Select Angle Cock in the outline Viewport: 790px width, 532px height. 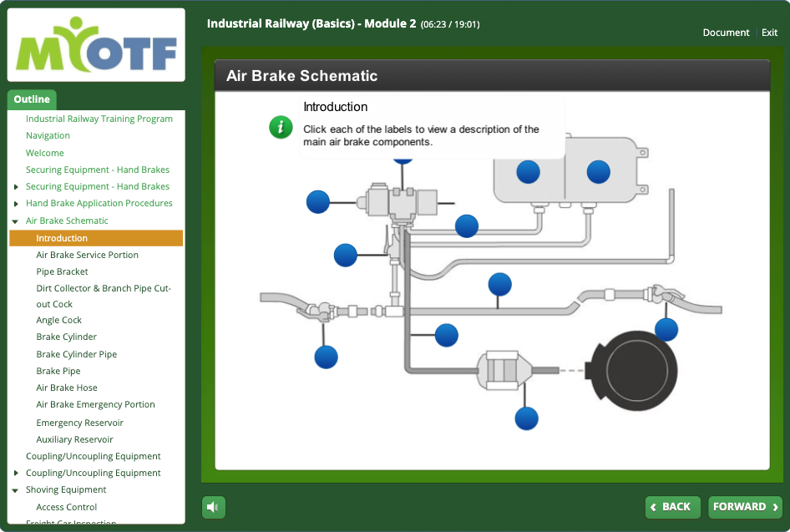click(59, 320)
